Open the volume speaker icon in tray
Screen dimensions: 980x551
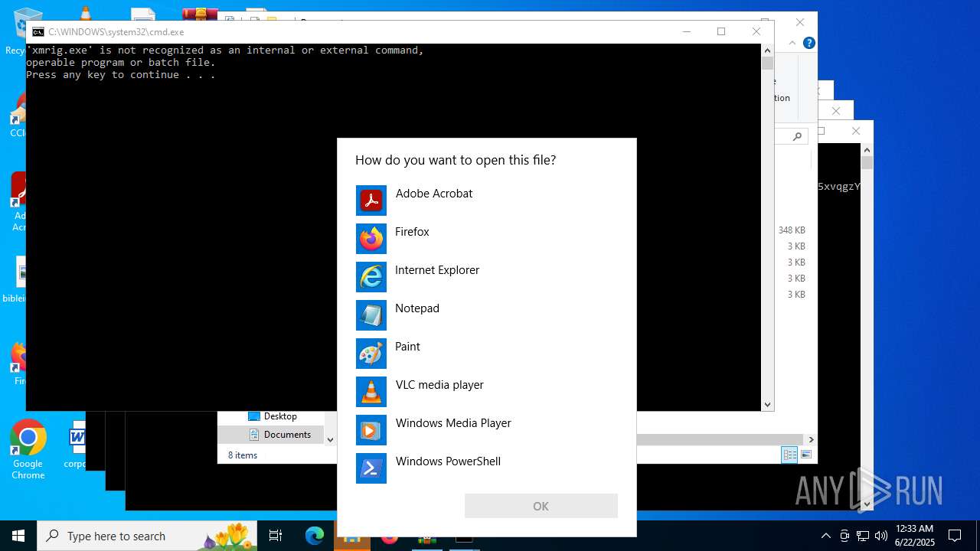[x=881, y=536]
